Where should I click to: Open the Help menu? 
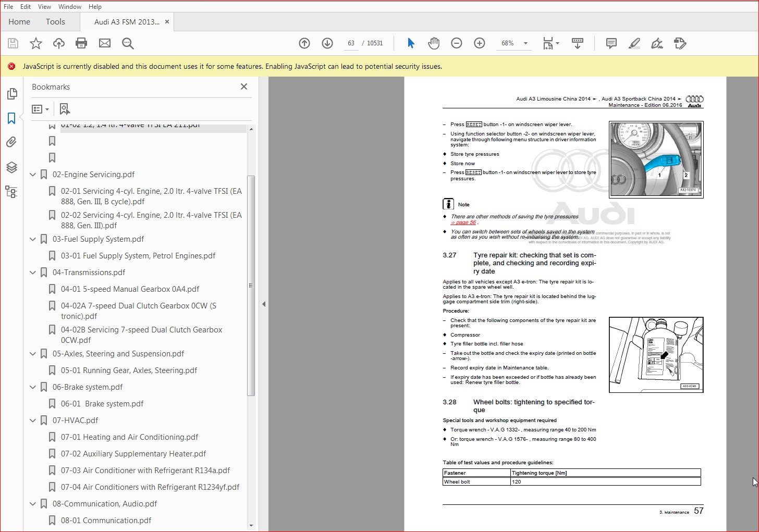(95, 7)
